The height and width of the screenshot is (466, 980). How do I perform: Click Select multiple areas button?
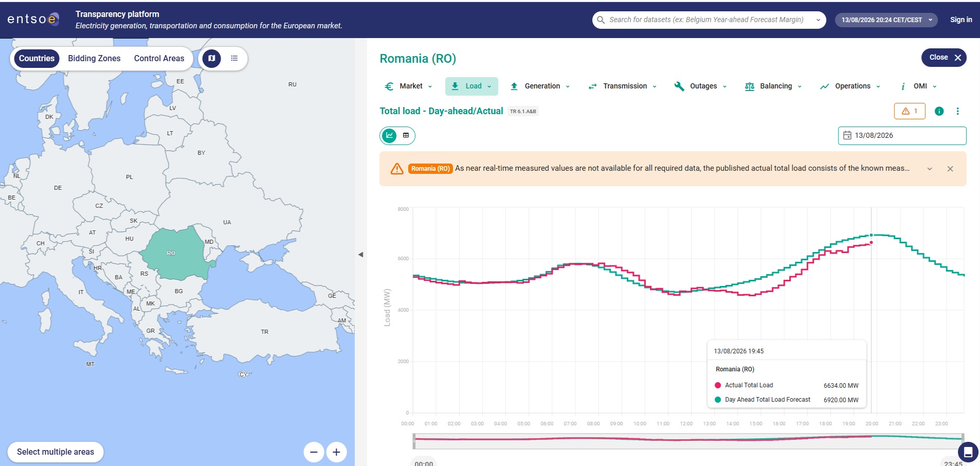56,452
